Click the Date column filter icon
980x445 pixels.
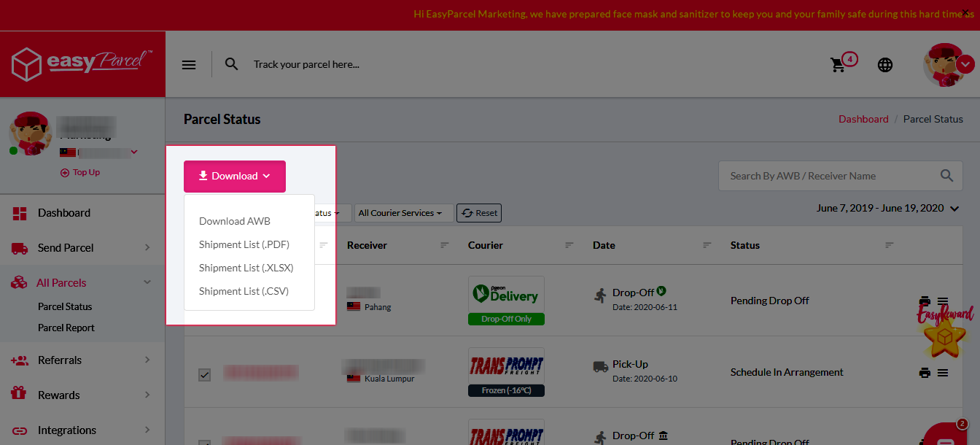(x=707, y=245)
